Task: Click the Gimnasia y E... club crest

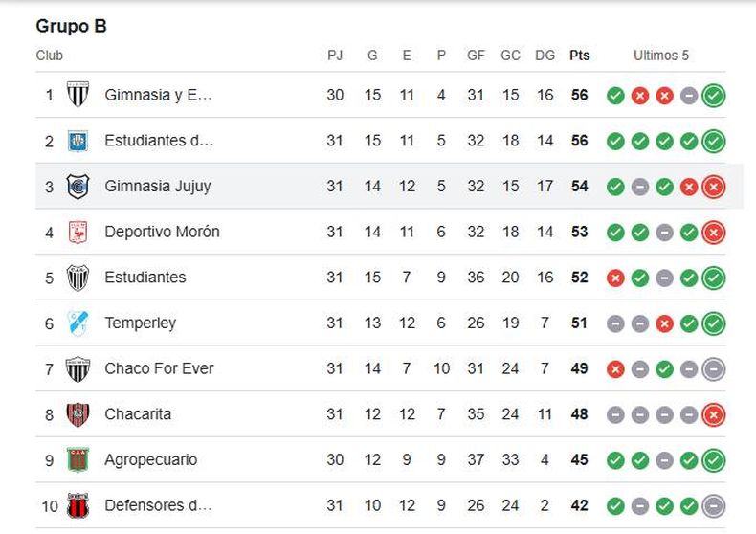Action: pyautogui.click(x=78, y=95)
